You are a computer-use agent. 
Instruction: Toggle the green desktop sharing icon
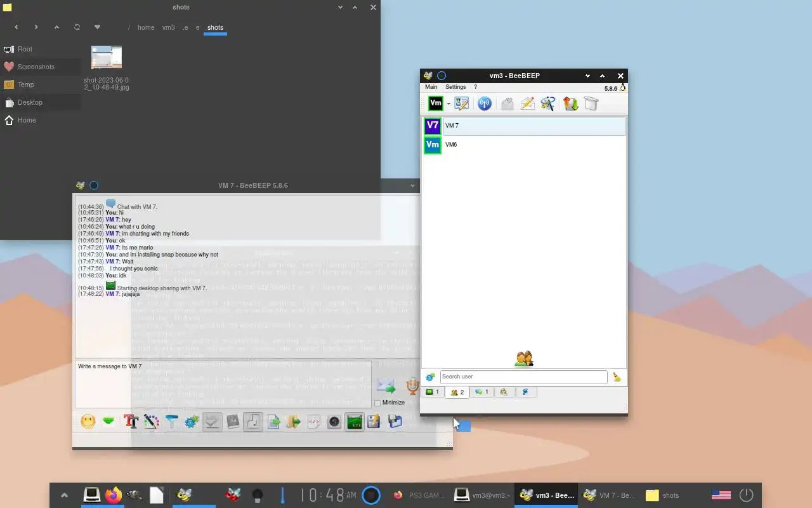(355, 422)
